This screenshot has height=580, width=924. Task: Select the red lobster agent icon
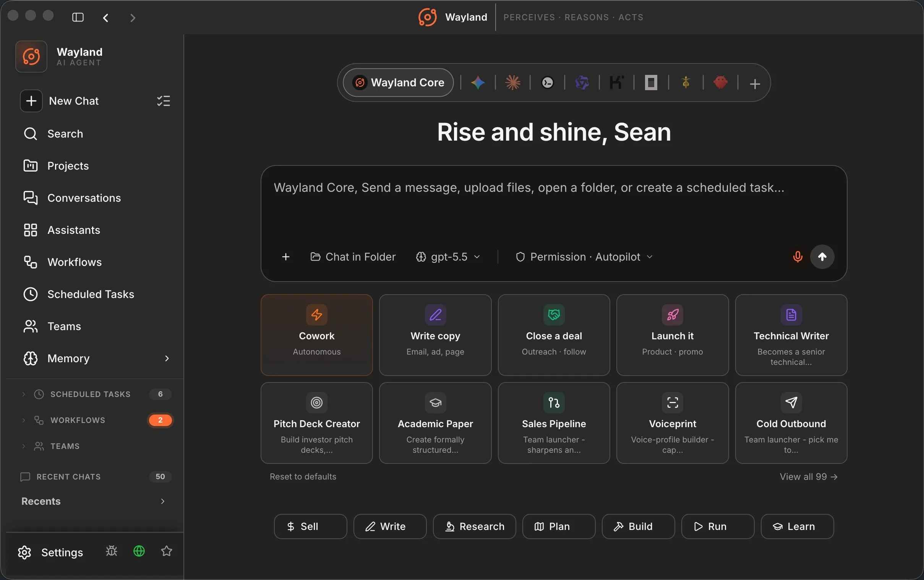tap(720, 83)
